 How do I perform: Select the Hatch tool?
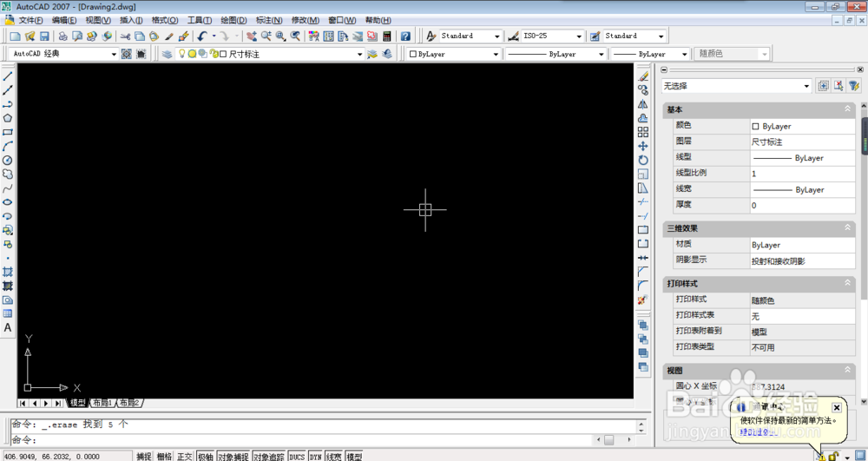[8, 272]
